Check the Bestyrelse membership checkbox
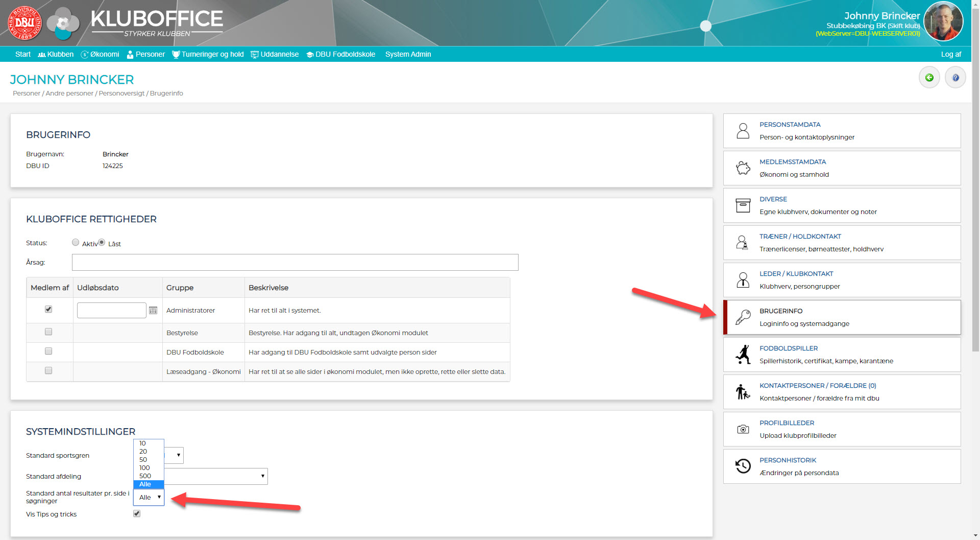 coord(48,332)
